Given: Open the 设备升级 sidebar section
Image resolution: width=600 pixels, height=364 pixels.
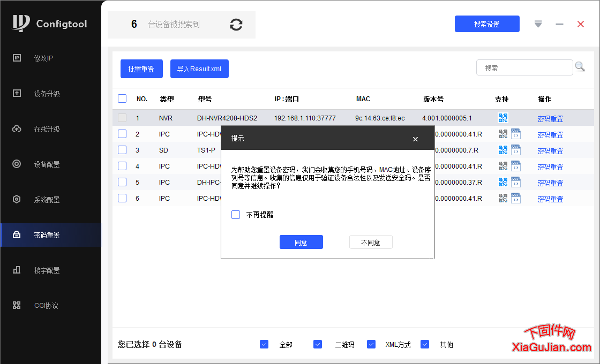Looking at the screenshot, I should click(x=50, y=94).
